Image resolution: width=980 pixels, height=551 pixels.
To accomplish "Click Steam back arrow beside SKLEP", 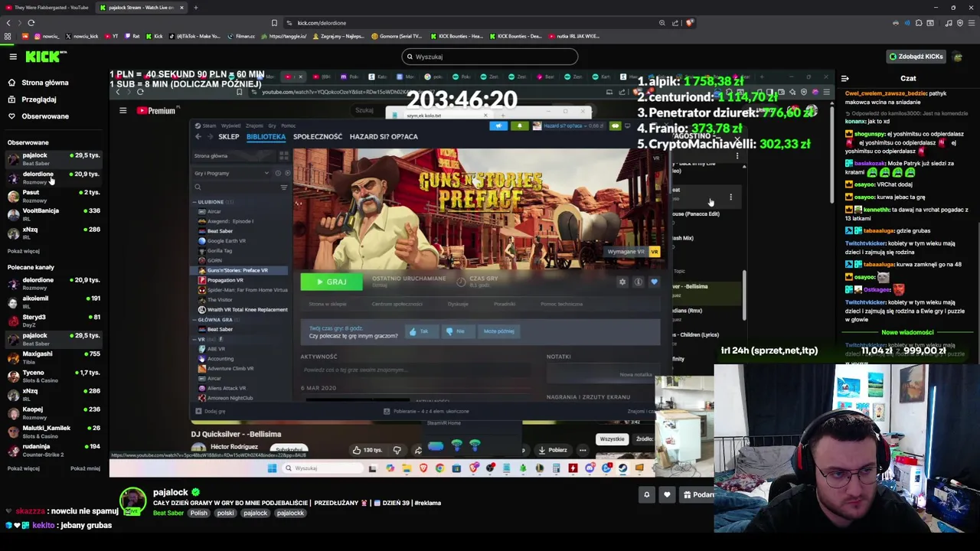I will pos(198,136).
